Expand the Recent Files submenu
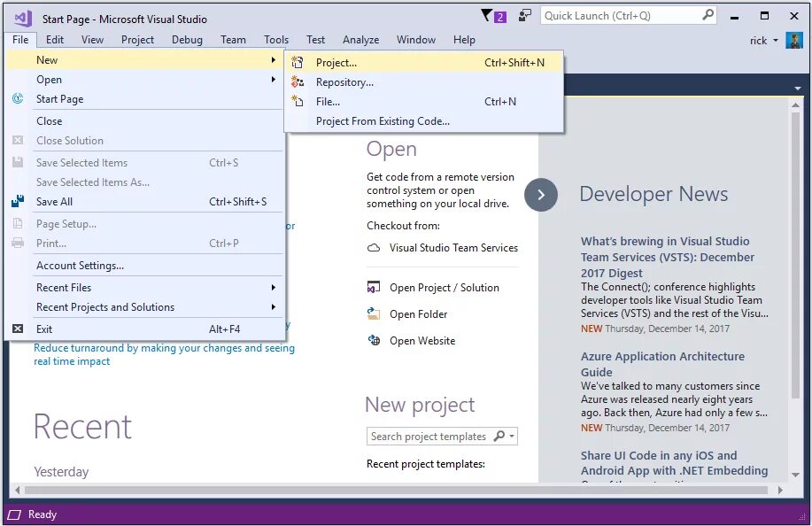Screen dimensions: 812x526 273,287
